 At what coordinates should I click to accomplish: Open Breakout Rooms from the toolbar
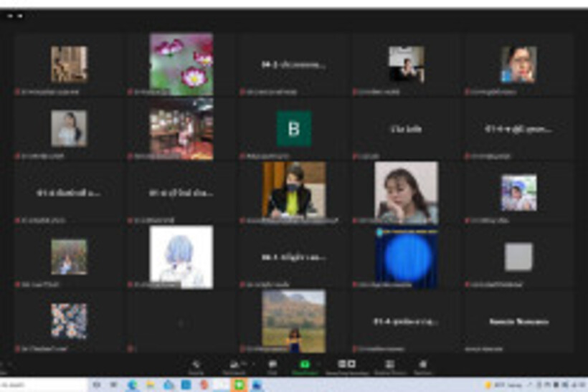pyautogui.click(x=389, y=365)
